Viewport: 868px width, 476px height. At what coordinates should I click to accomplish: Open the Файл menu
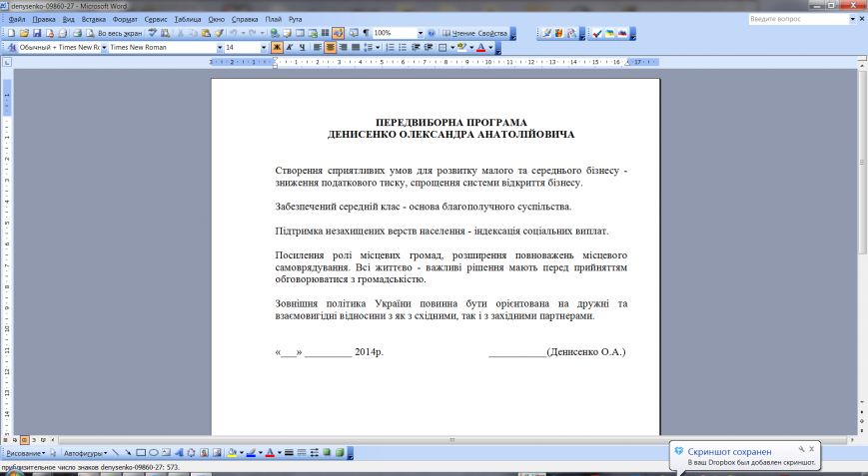click(17, 19)
